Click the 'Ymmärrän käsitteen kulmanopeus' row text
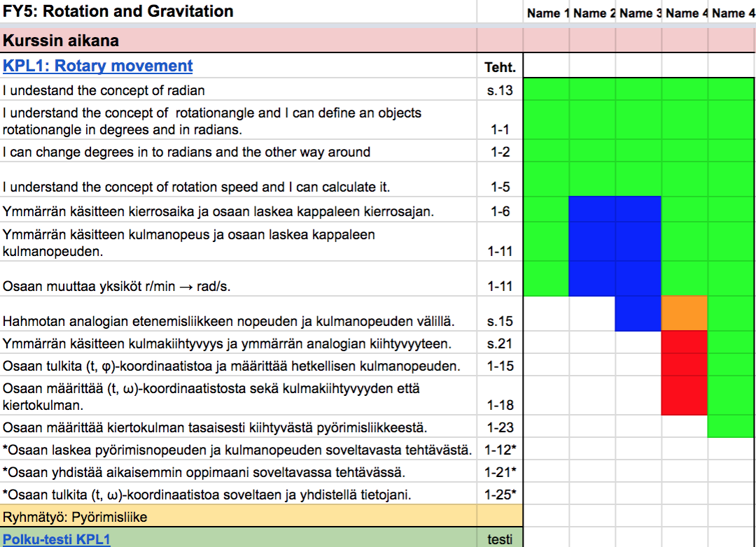 click(188, 243)
